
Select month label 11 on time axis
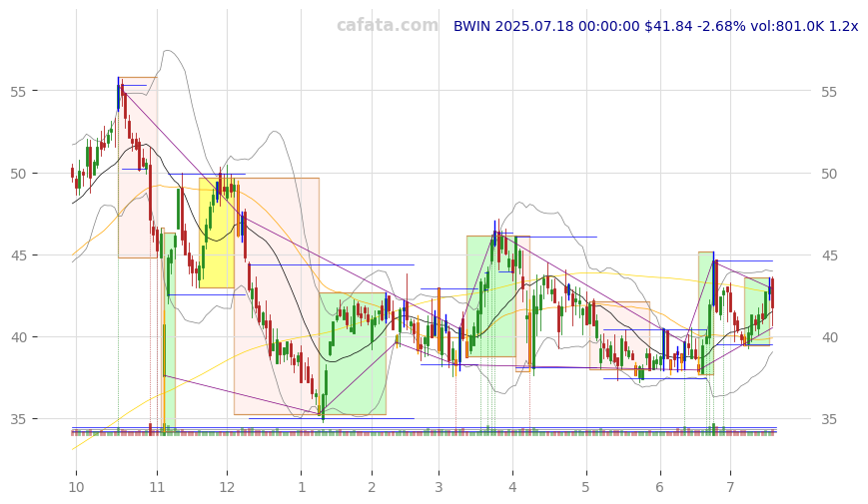157,487
